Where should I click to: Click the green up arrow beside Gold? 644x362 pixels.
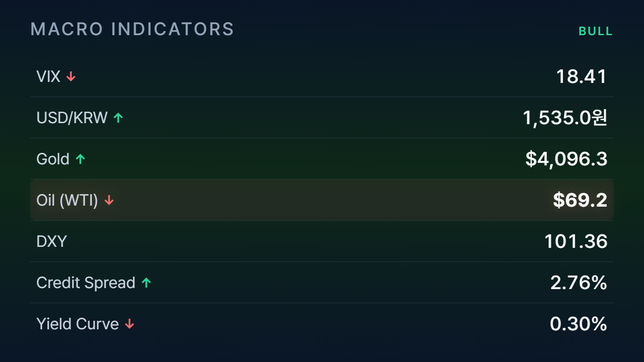coord(80,159)
